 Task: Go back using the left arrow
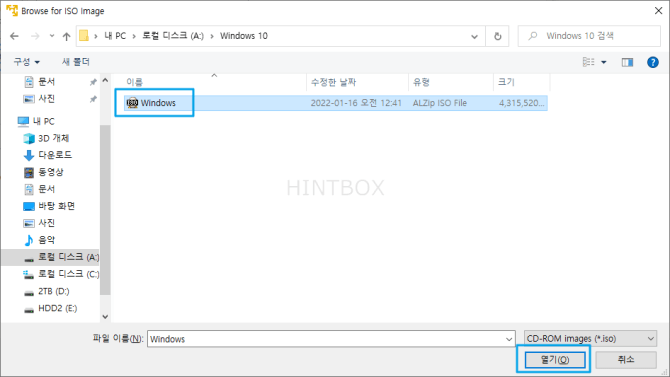click(x=14, y=36)
